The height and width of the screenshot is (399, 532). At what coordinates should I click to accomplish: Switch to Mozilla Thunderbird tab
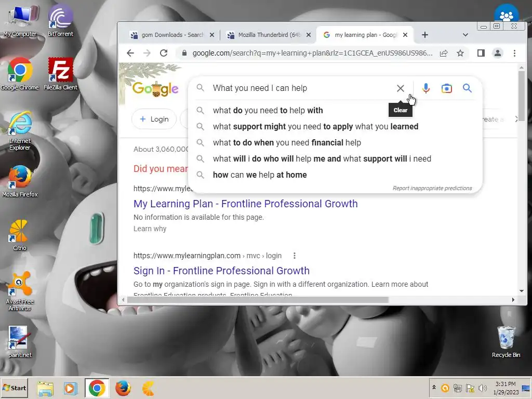click(269, 35)
